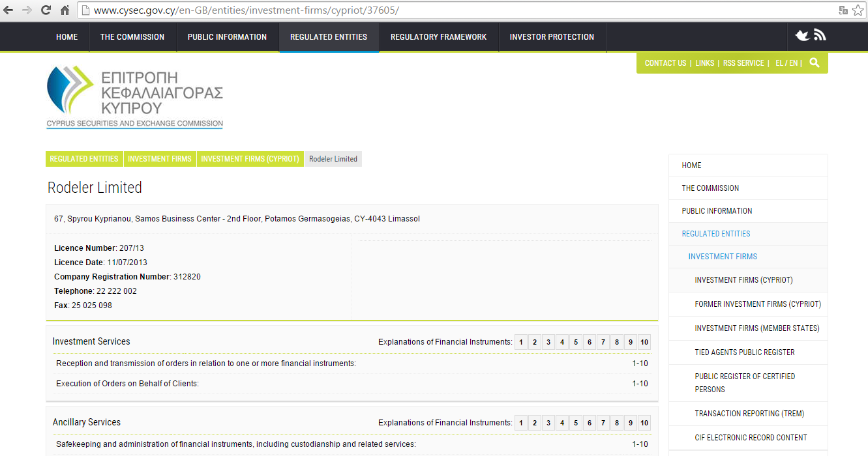
Task: Click the REGULATED ENTITIES breadcrumb
Action: [84, 159]
